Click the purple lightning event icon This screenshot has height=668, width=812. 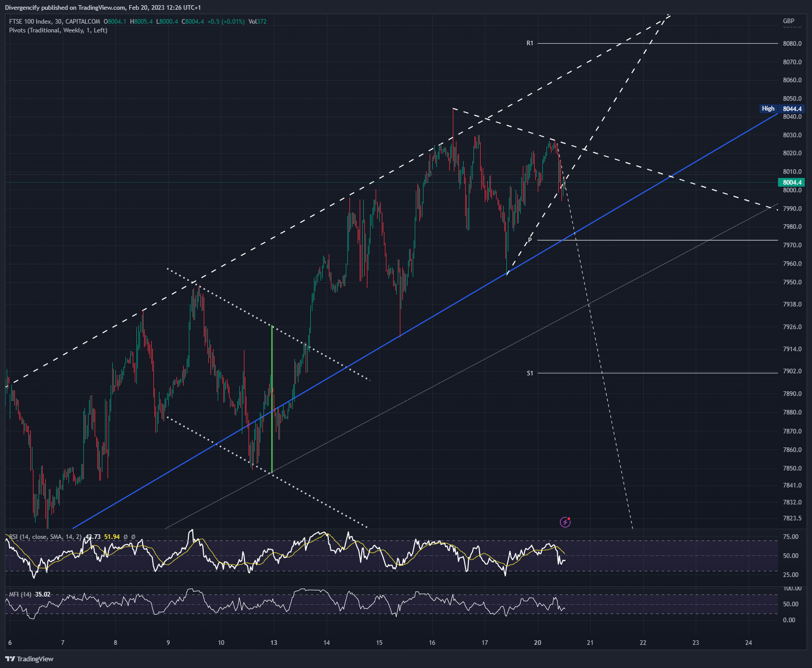[565, 522]
